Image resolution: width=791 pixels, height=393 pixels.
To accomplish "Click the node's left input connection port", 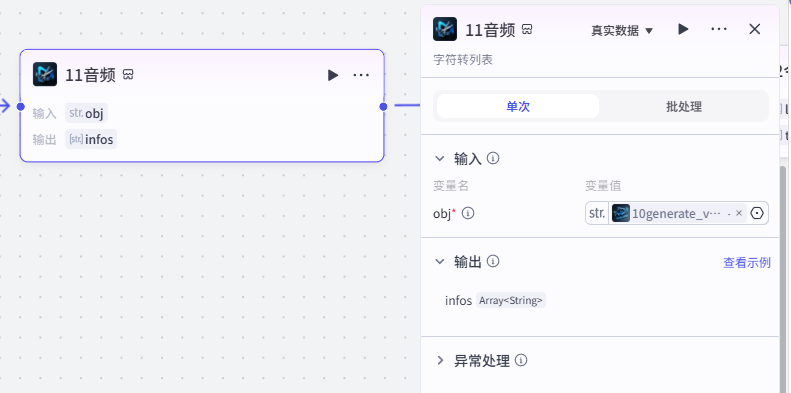I will 21,106.
